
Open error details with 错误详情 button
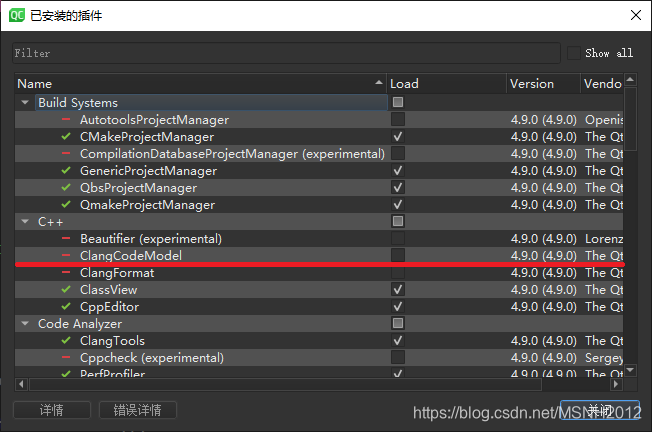click(138, 410)
